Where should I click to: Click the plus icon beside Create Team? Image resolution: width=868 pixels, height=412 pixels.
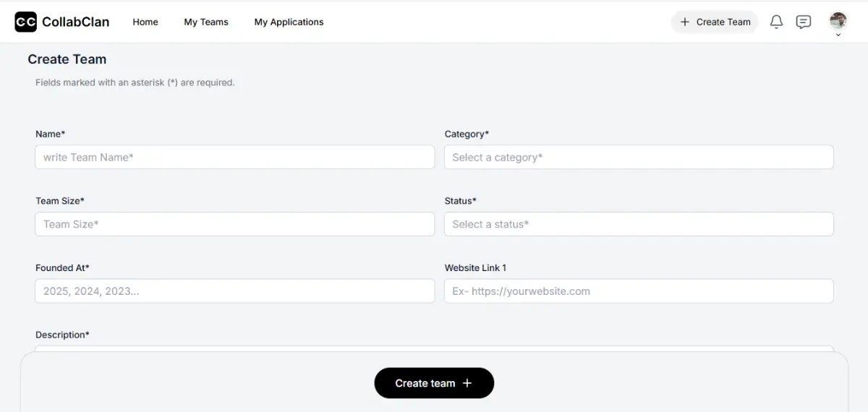[685, 22]
